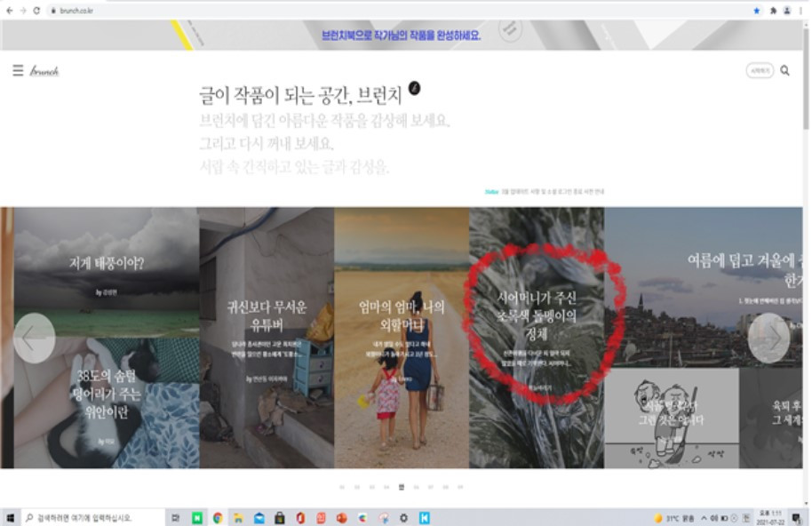Click the top banner about 브런치북
The height and width of the screenshot is (526, 812).
point(402,36)
